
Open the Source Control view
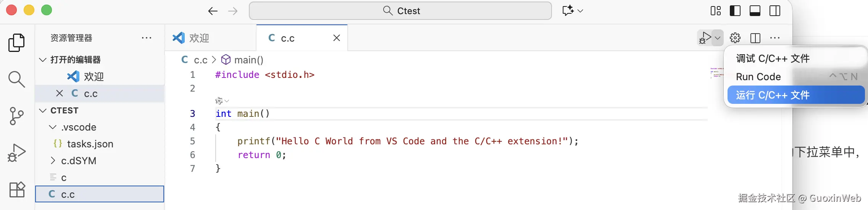point(16,116)
